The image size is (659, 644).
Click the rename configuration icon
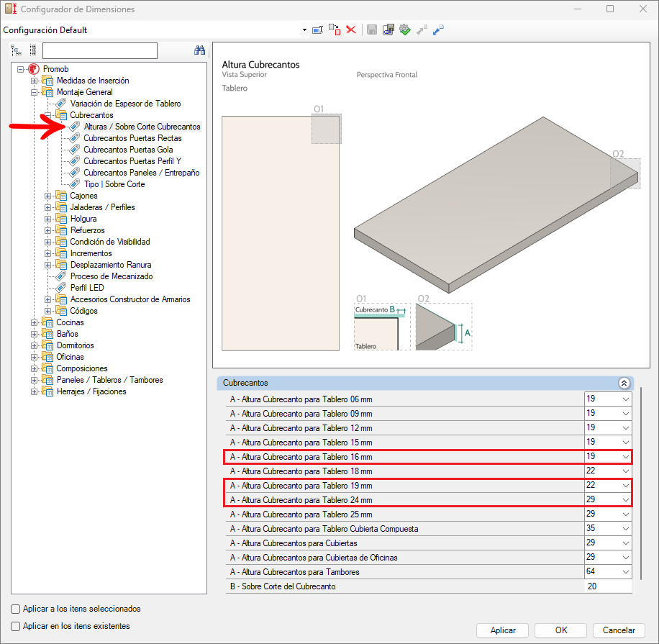(317, 30)
